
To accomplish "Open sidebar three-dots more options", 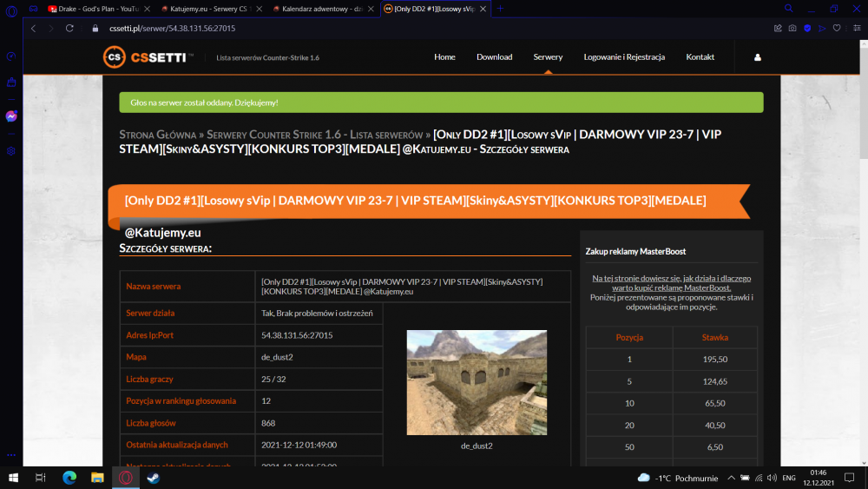I will (x=11, y=455).
